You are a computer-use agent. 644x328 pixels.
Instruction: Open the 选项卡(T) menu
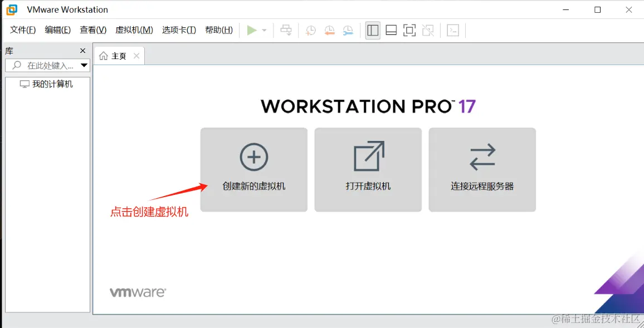coord(179,30)
